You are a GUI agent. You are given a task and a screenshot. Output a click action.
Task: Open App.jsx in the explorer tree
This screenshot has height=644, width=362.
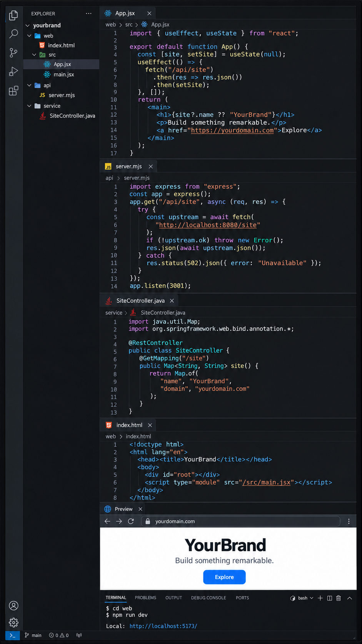coord(62,64)
